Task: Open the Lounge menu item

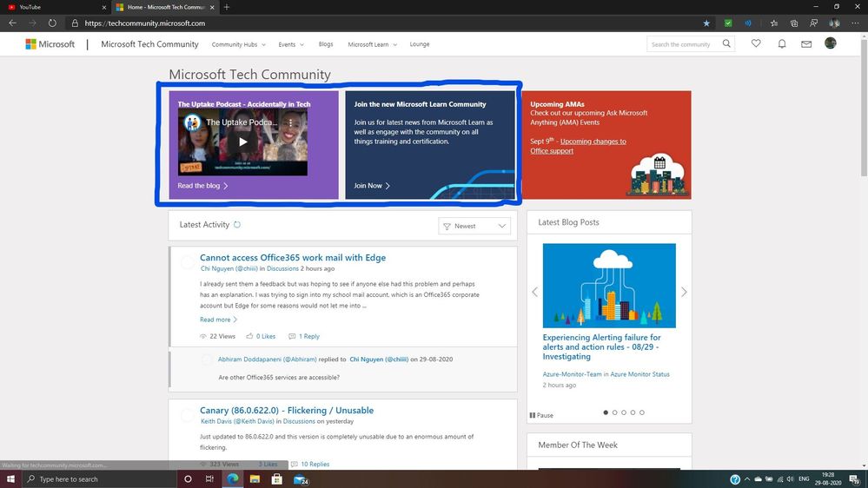Action: (x=420, y=44)
